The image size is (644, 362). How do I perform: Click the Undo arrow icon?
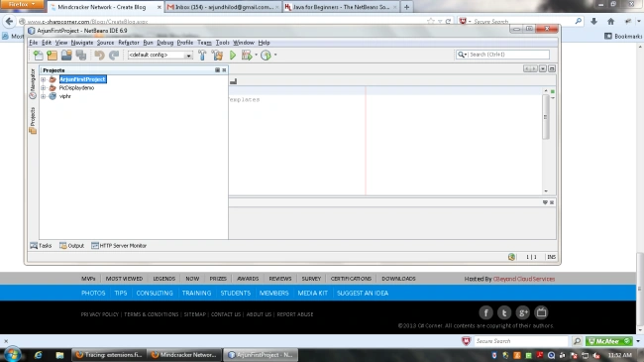pos(99,56)
